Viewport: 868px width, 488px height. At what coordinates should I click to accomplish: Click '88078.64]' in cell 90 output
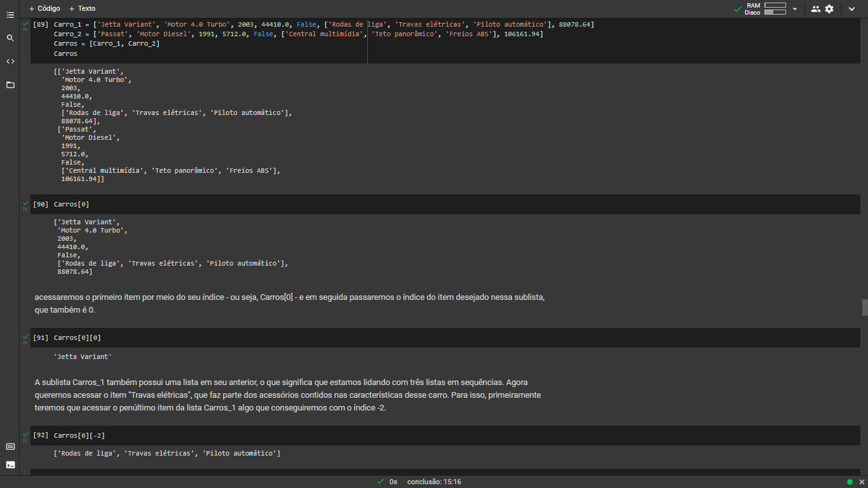tap(74, 271)
